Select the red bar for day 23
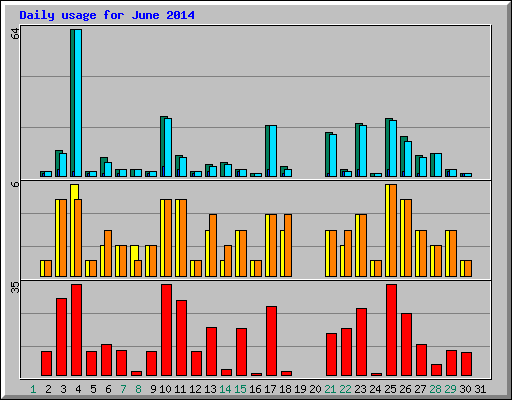The width and height of the screenshot is (512, 400). point(362,342)
